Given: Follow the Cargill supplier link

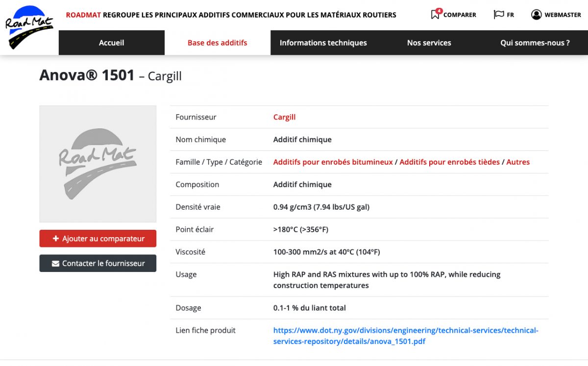Looking at the screenshot, I should (x=284, y=117).
